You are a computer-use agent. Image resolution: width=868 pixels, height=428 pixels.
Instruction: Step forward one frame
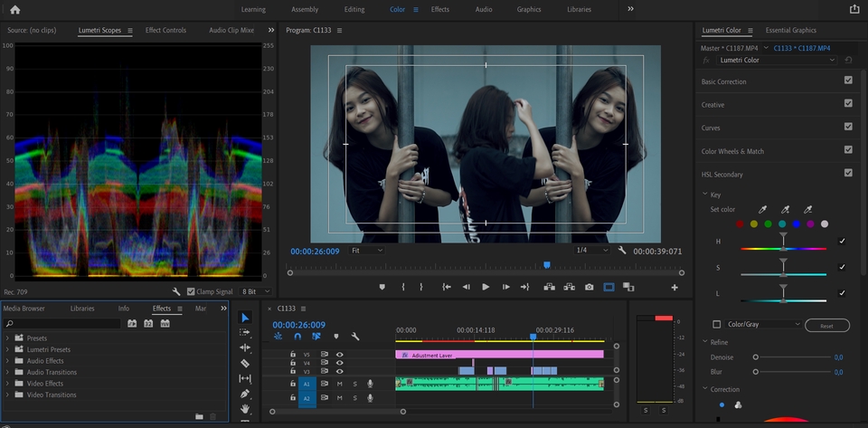(506, 287)
